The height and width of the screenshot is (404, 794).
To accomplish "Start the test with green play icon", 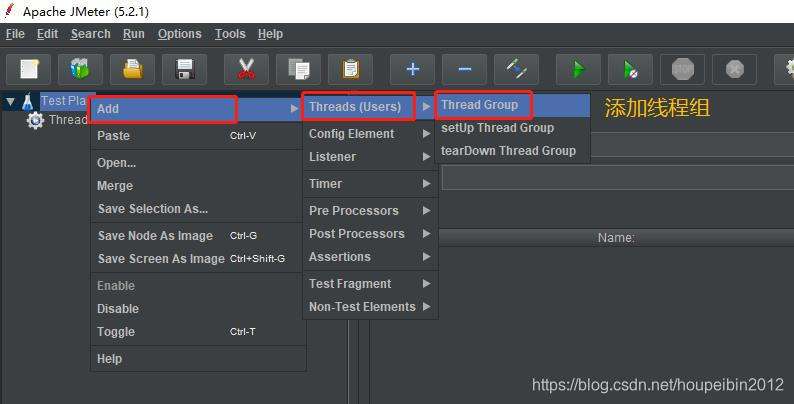I will [x=578, y=69].
